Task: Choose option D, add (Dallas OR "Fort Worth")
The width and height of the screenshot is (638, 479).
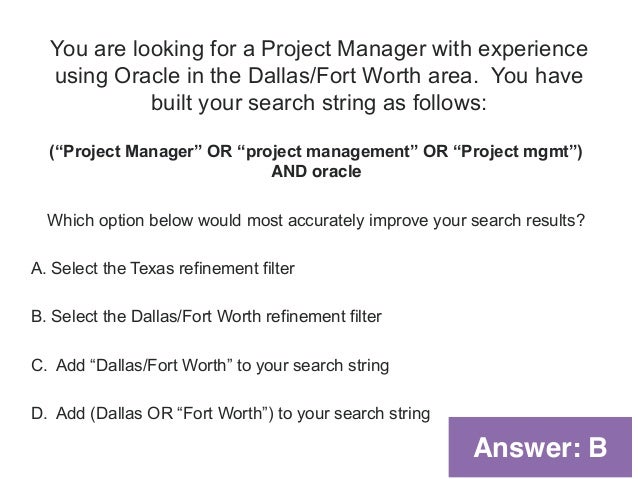Action: pyautogui.click(x=230, y=413)
